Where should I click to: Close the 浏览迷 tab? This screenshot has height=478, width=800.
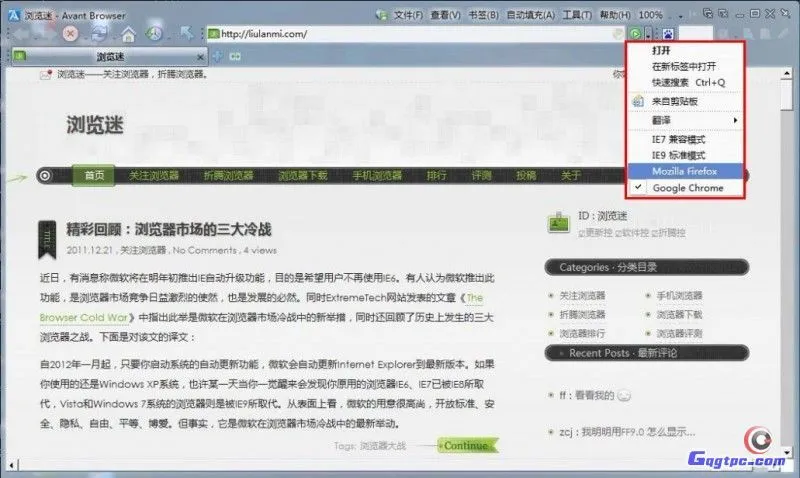200,57
